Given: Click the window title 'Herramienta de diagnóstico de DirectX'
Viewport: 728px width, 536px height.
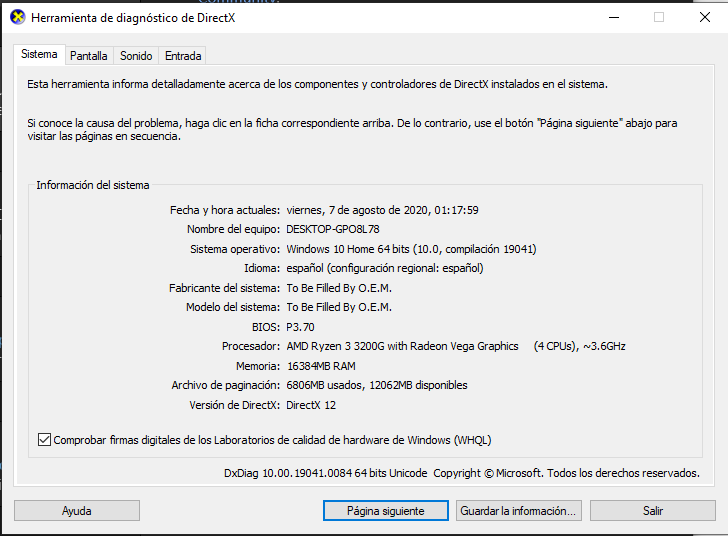Looking at the screenshot, I should tap(133, 18).
